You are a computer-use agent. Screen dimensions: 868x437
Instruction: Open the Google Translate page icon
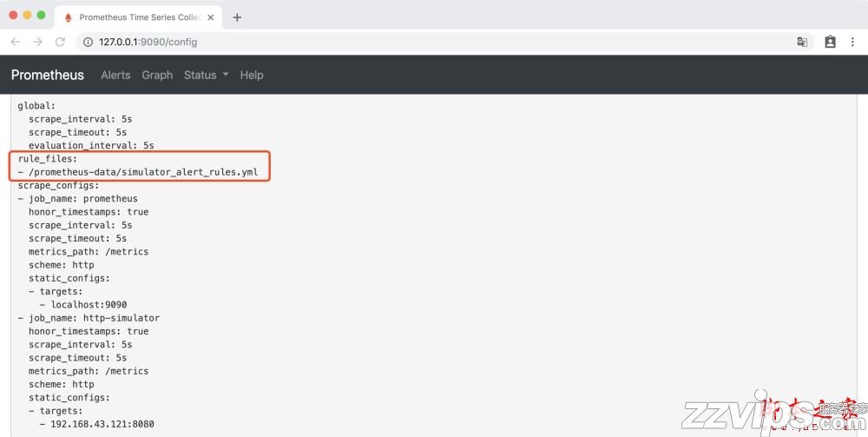[803, 42]
